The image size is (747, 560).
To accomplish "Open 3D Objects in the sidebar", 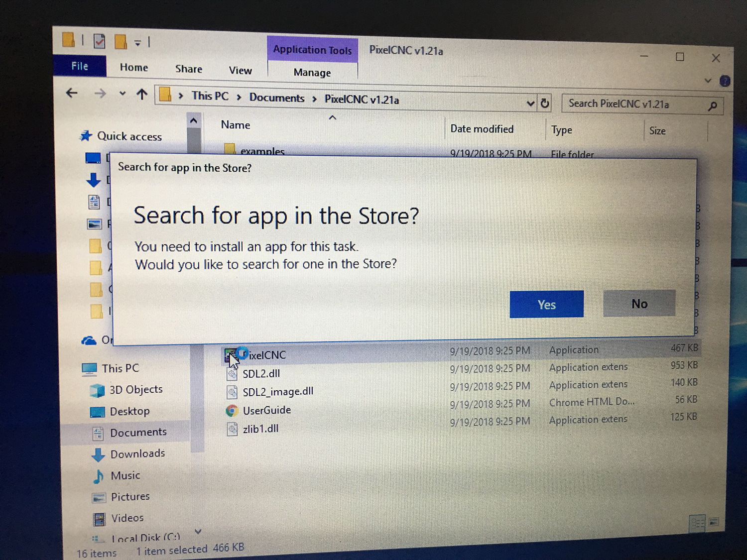I will tap(136, 389).
